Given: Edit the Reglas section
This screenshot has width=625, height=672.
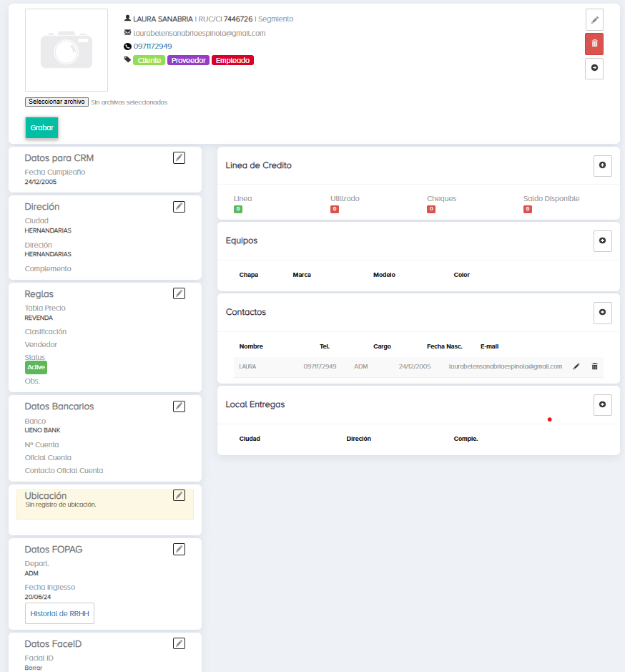Looking at the screenshot, I should 179,293.
